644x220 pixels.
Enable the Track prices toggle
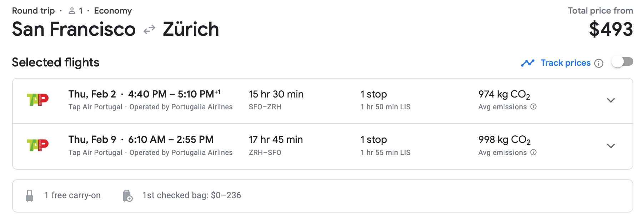622,62
